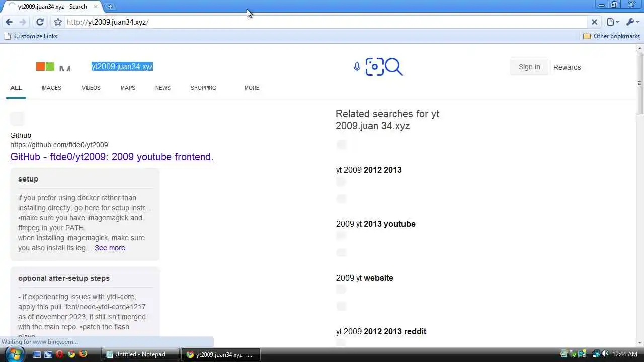Expand the MORE search categories
This screenshot has width=644, height=362.
click(252, 88)
